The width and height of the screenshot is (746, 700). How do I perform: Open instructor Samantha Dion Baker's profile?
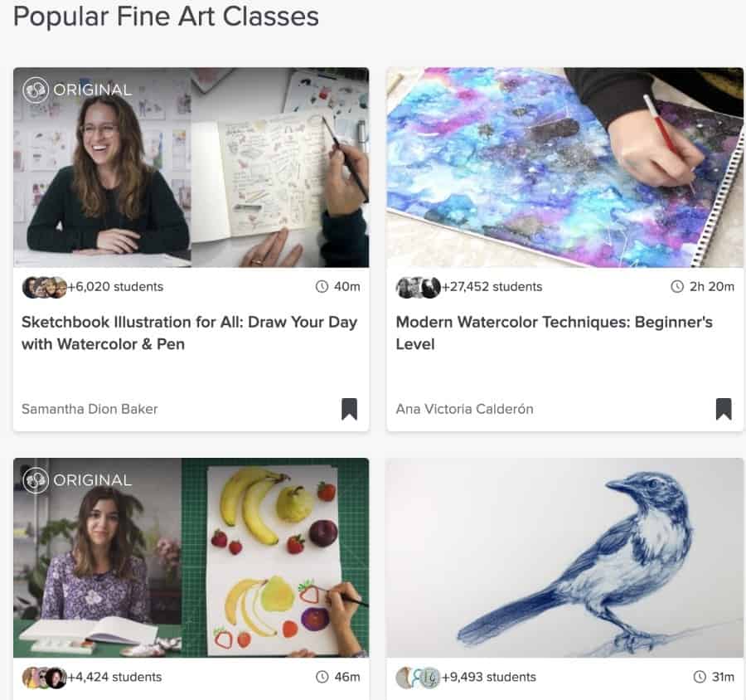90,409
